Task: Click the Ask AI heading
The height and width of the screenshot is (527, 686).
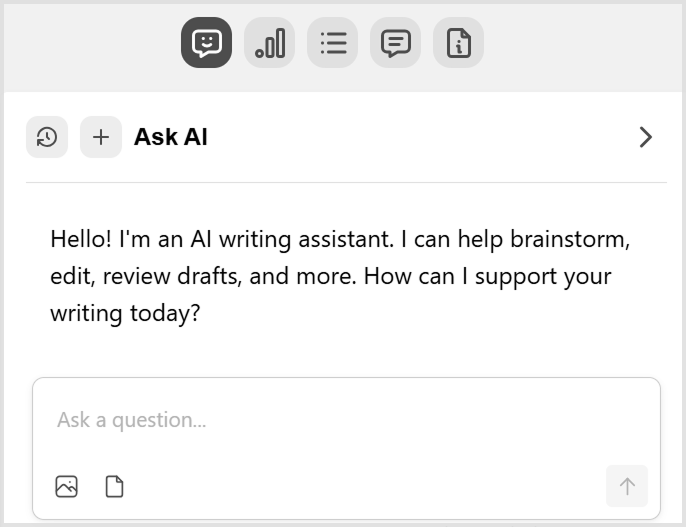Action: tap(171, 137)
